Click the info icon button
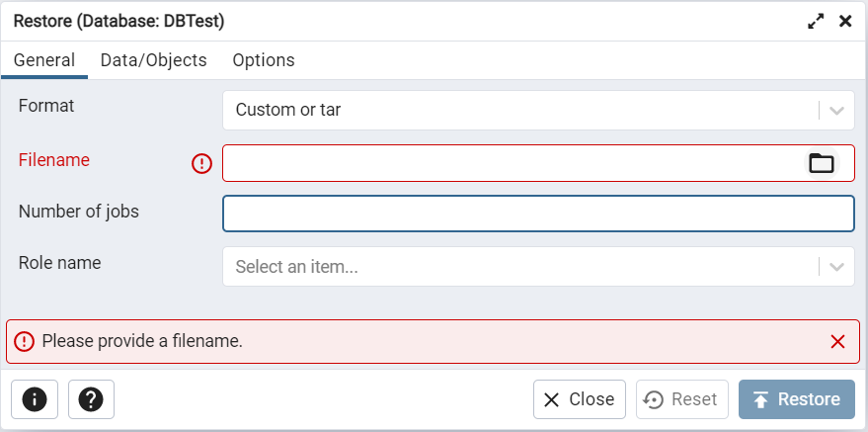The width and height of the screenshot is (868, 432). [35, 399]
